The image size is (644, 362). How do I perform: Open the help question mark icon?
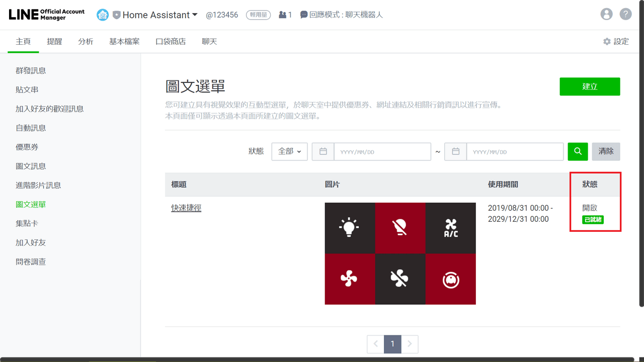click(x=625, y=14)
